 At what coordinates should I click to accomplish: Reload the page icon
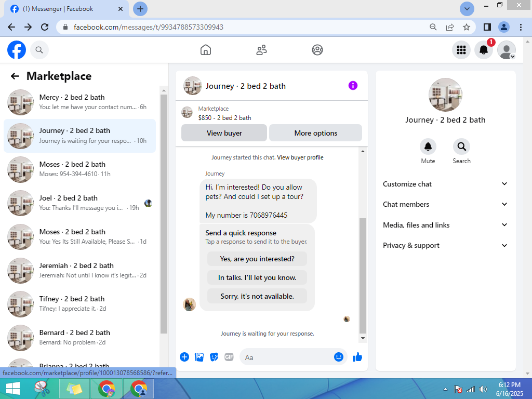45,27
